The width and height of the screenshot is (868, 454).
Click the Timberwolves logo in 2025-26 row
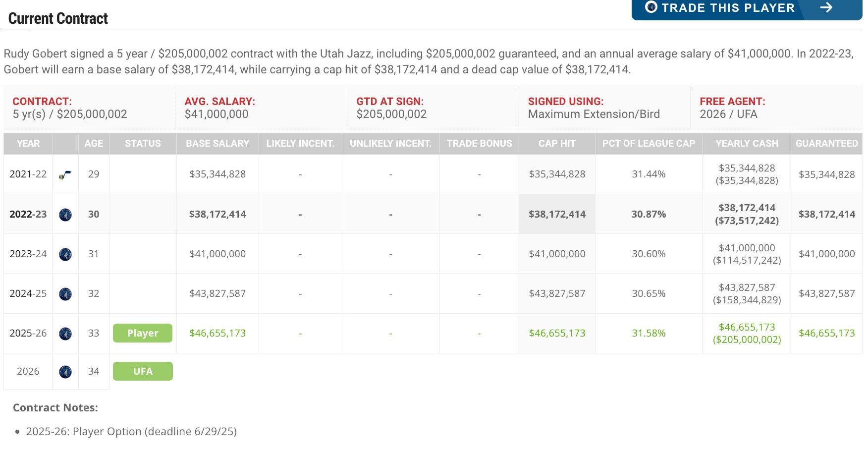[x=65, y=334]
